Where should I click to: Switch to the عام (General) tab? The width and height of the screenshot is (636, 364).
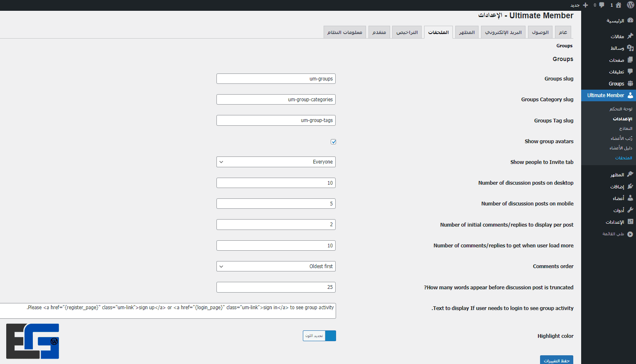[563, 32]
